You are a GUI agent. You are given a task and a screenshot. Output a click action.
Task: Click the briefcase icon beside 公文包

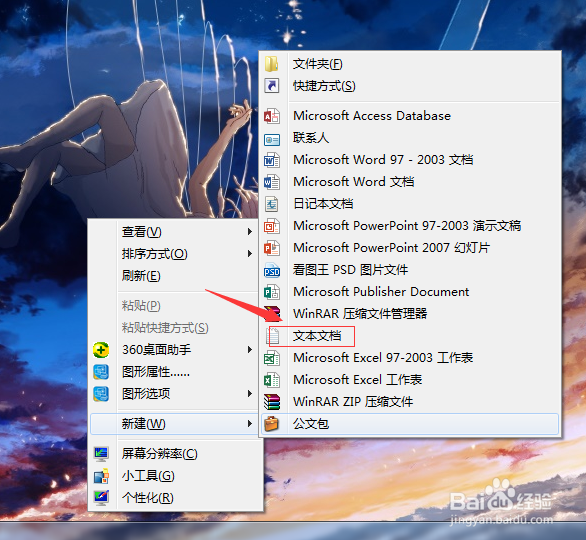click(x=272, y=424)
